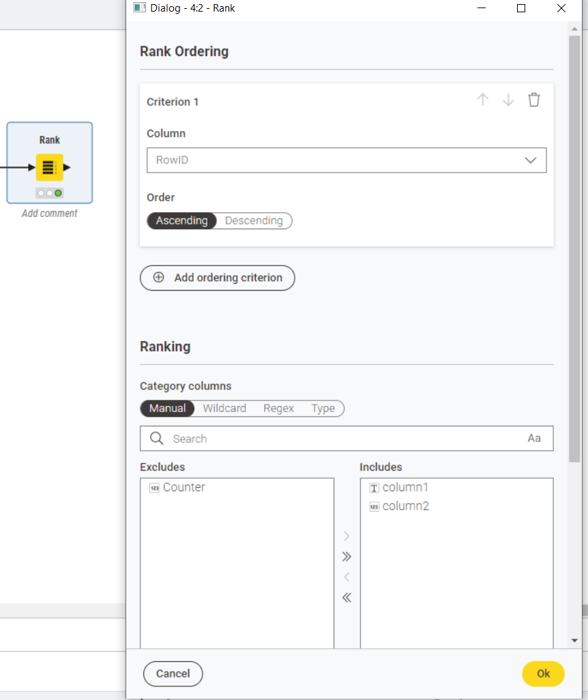
Task: Move Criterion 1 down with arrow icon
Action: click(508, 100)
